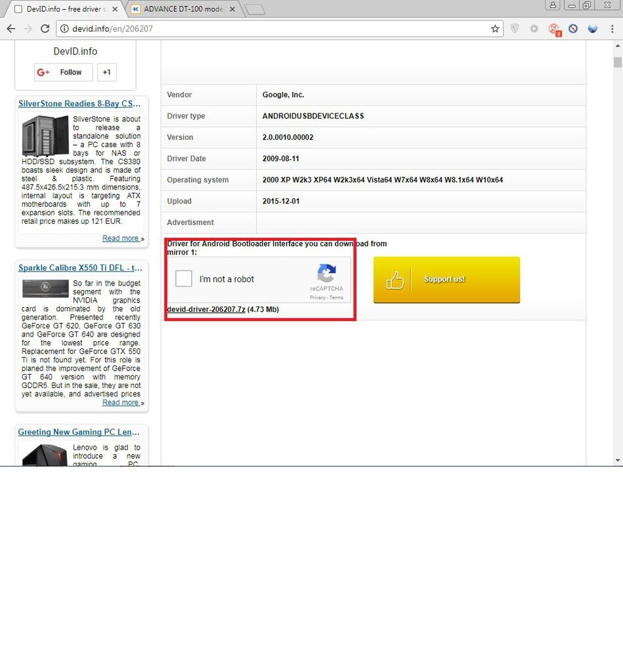623x672 pixels.
Task: Switch to the ADVANCE DT-100 tab
Action: [x=183, y=9]
